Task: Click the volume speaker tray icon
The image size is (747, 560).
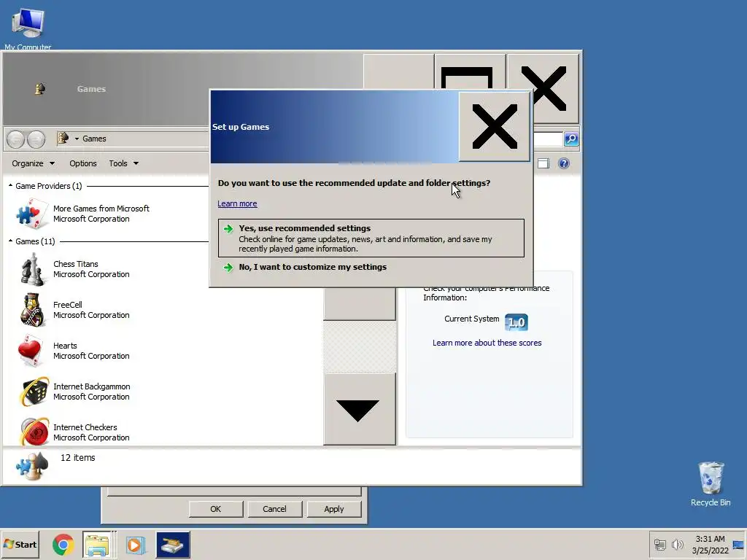Action: click(x=677, y=544)
